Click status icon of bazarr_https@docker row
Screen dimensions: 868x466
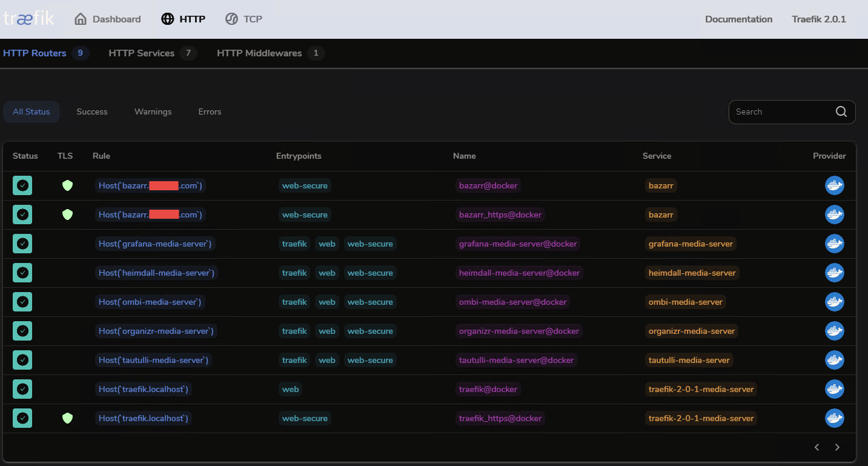click(22, 215)
